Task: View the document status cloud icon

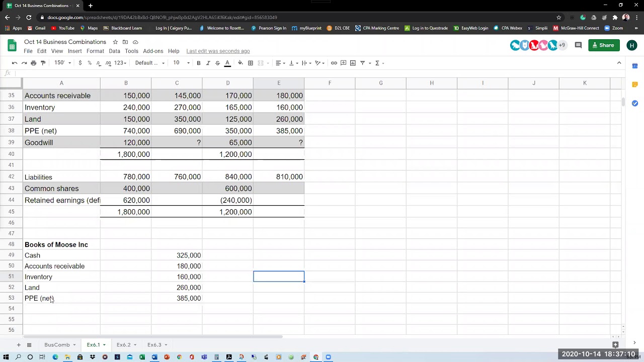Action: (x=135, y=42)
